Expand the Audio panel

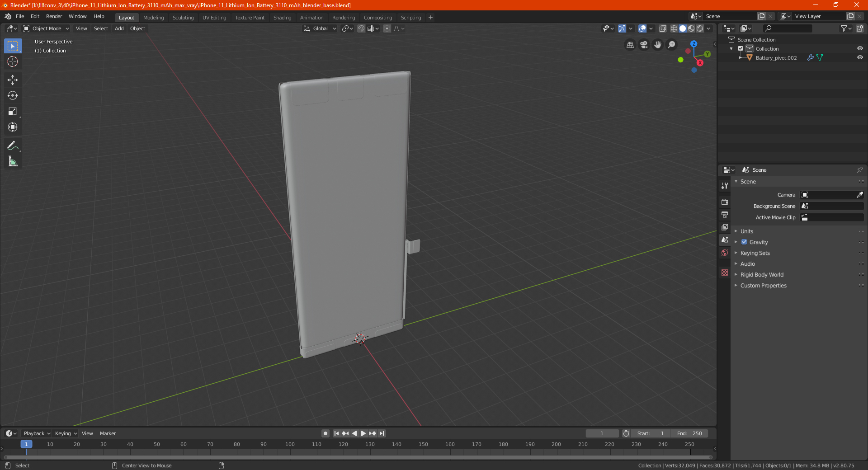click(x=747, y=263)
